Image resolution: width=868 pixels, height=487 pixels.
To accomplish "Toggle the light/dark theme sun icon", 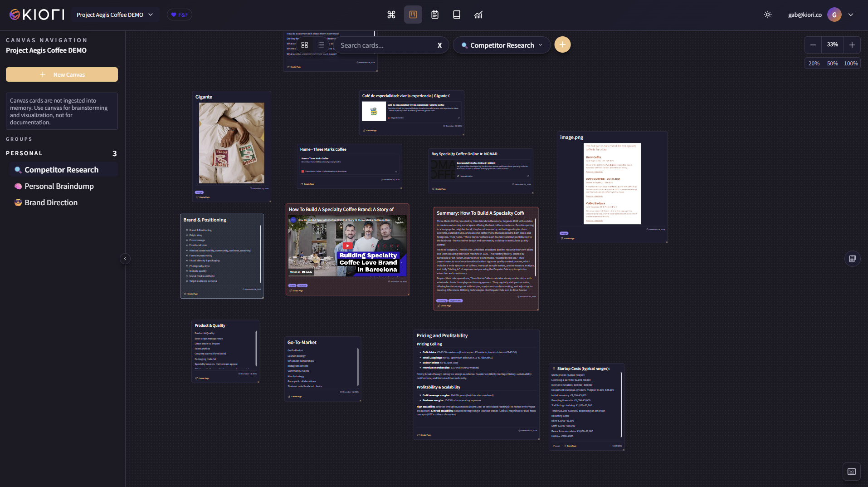I will point(767,15).
